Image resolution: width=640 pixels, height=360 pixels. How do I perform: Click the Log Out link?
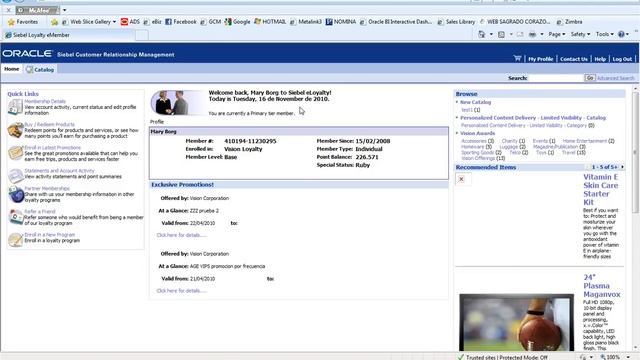coord(622,59)
